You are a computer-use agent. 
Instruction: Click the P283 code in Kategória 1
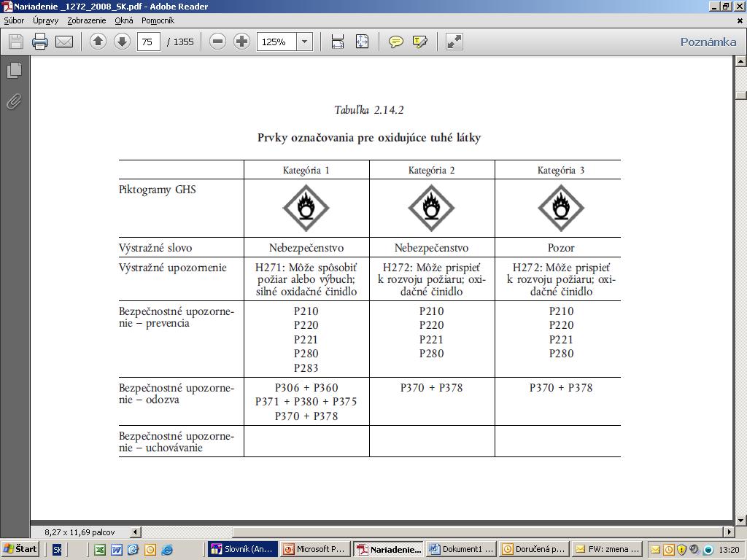coord(306,368)
